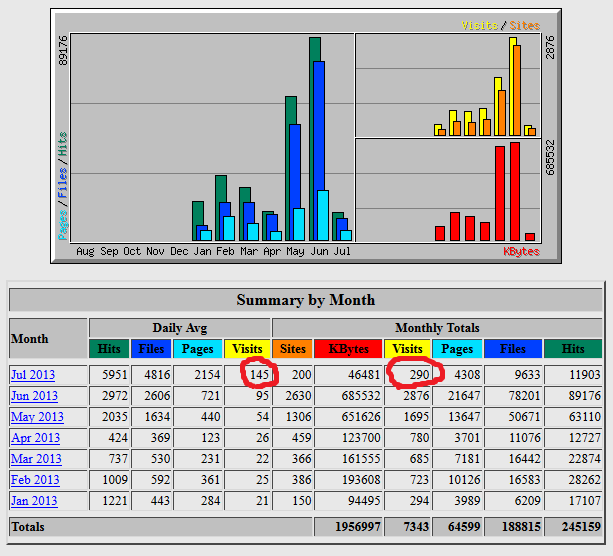This screenshot has width=613, height=556.
Task: Click the green Monthly Totals Hits header
Action: (x=573, y=349)
